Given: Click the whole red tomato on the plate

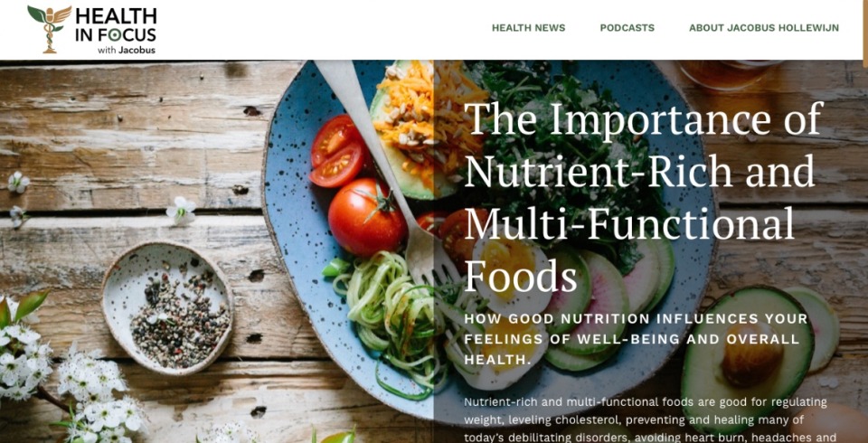Looking at the screenshot, I should tap(367, 216).
